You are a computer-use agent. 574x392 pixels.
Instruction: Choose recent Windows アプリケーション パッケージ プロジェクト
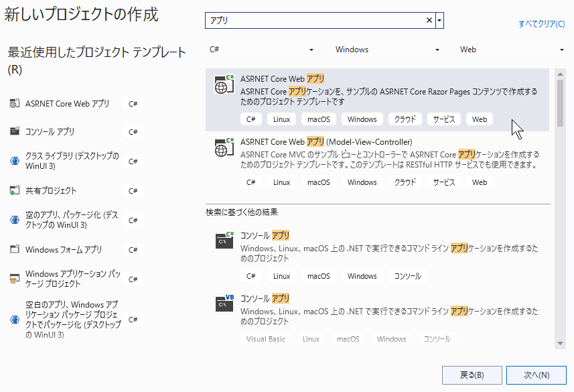[x=73, y=279]
